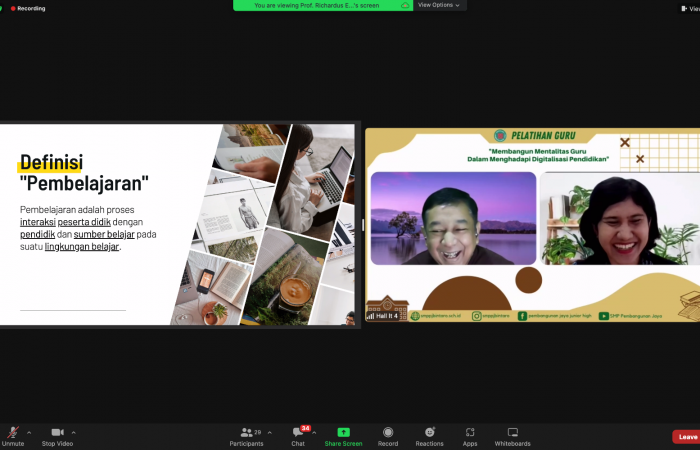Viewport: 700px width, 450px height.
Task: Click the shared slide titled Definisi Pembelajaran
Action: 177,225
